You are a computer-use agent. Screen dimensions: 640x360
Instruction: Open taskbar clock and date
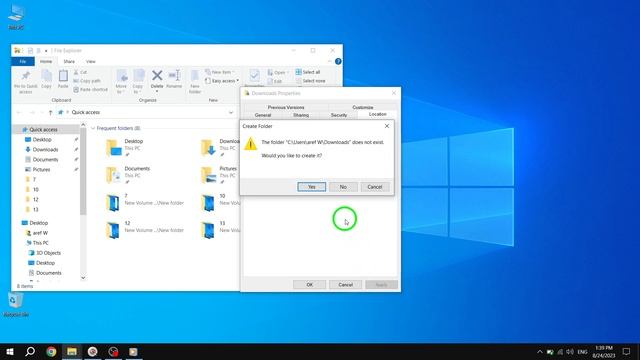tap(604, 351)
